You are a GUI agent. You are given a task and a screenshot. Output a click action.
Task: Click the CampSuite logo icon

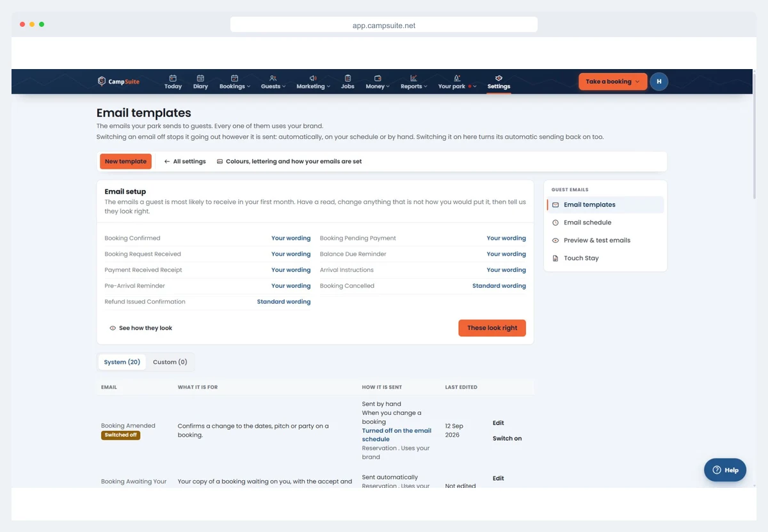[102, 81]
